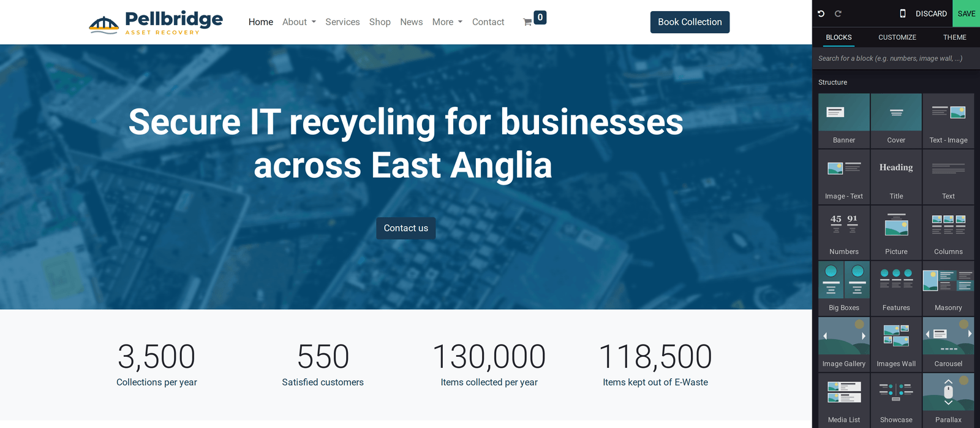
Task: Select the Showcase block
Action: coord(896,400)
